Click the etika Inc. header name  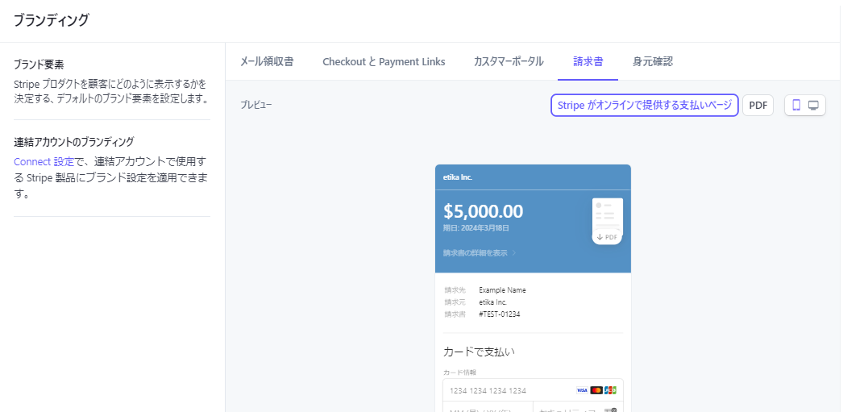(457, 177)
